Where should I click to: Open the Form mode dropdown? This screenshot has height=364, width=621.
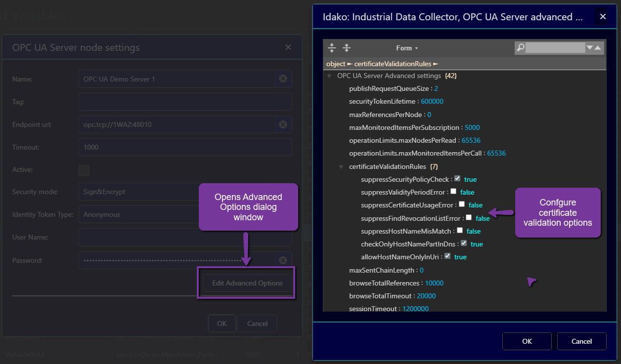[x=407, y=48]
